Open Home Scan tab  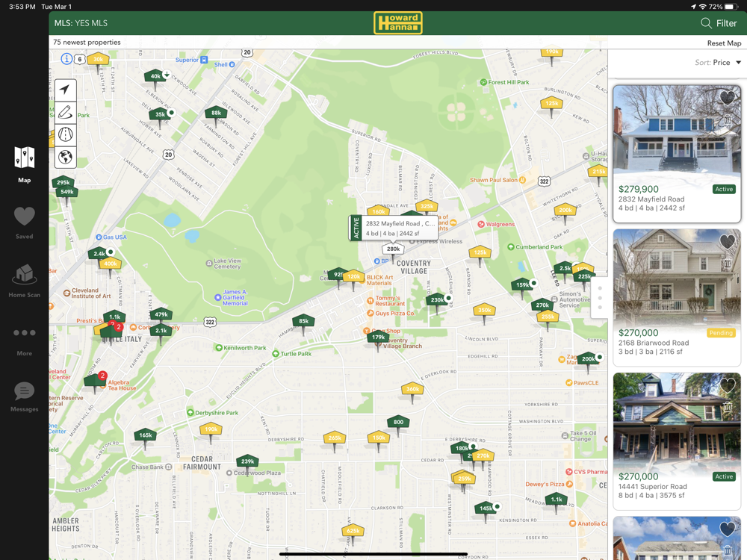pyautogui.click(x=25, y=281)
